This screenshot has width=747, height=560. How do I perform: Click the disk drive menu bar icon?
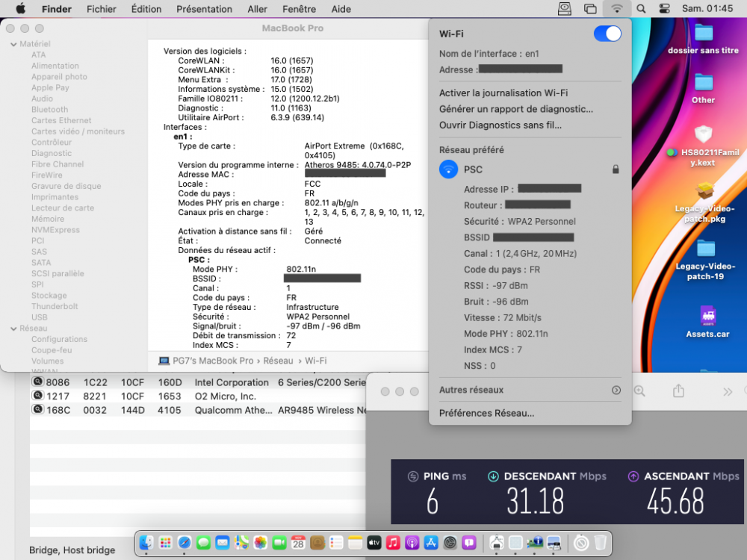[x=565, y=8]
